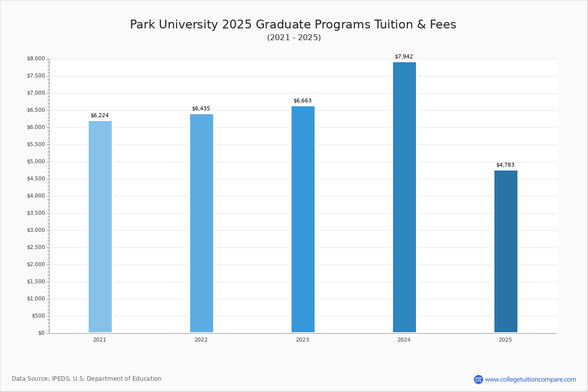Click the chart title text
Image resolution: width=588 pixels, height=392 pixels.
pos(293,24)
